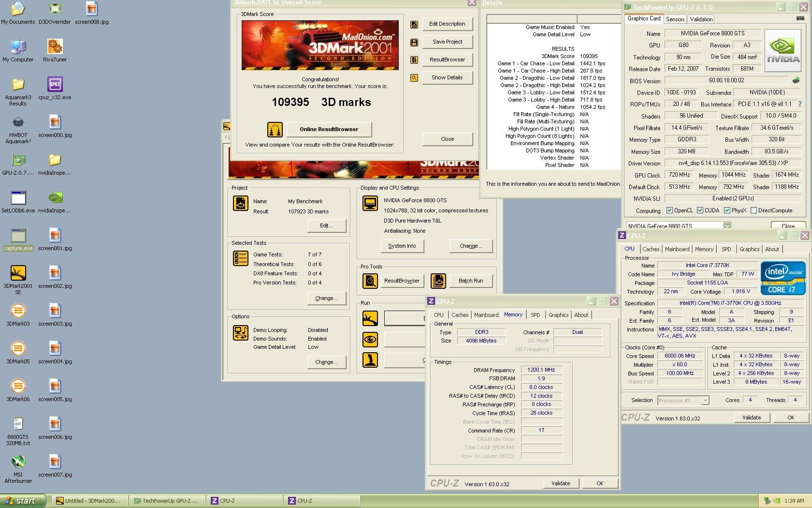Open the 3DMark03 desktop icon
812x508 pixels.
click(18, 311)
